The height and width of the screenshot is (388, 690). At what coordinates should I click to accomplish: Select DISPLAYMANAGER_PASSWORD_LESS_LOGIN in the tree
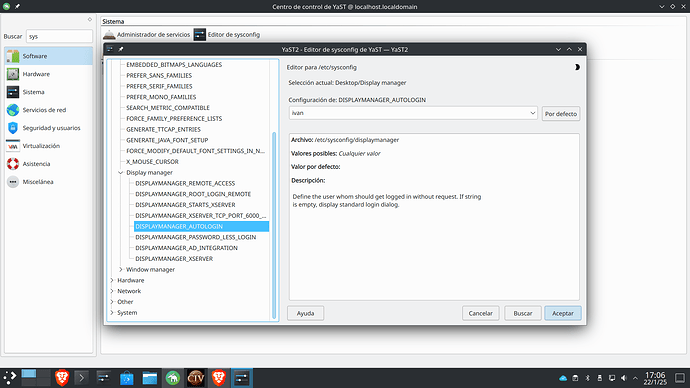195,237
